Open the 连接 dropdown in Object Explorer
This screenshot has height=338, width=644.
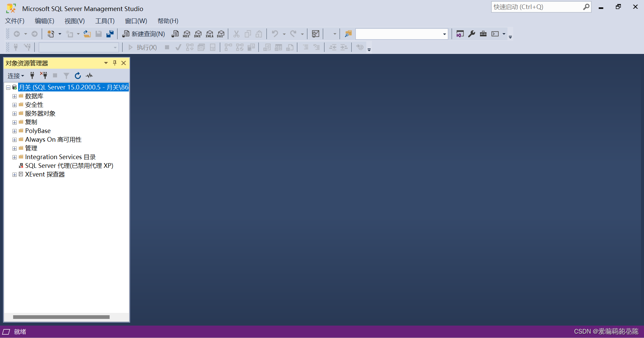pyautogui.click(x=16, y=76)
